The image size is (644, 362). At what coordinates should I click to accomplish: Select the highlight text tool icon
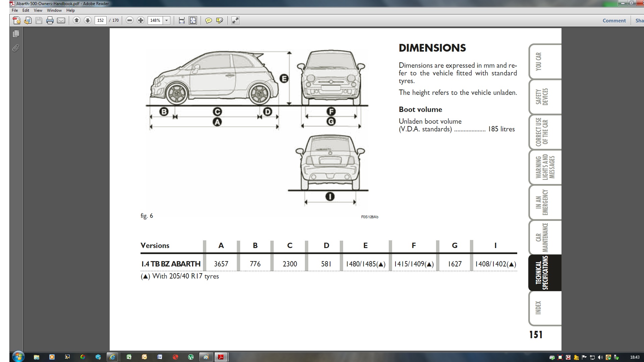coord(220,20)
